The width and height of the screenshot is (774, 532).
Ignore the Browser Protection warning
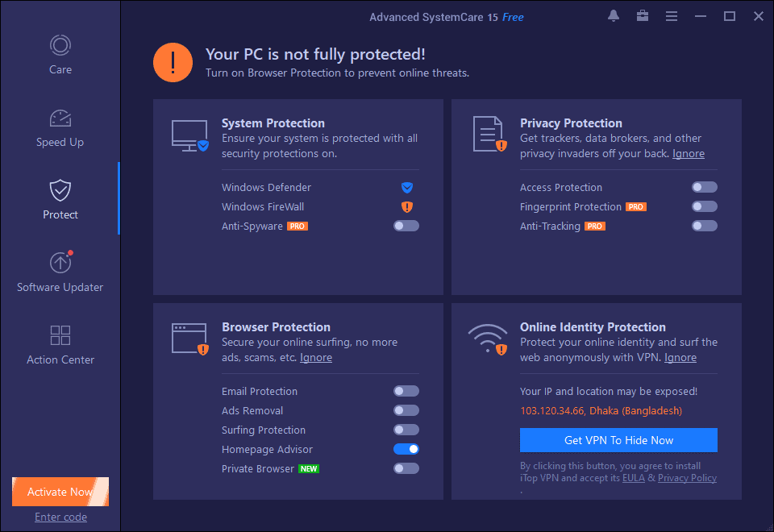pyautogui.click(x=316, y=357)
